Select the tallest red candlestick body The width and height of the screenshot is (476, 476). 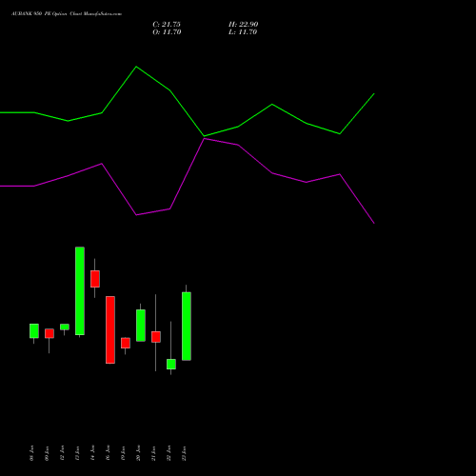coord(110,329)
